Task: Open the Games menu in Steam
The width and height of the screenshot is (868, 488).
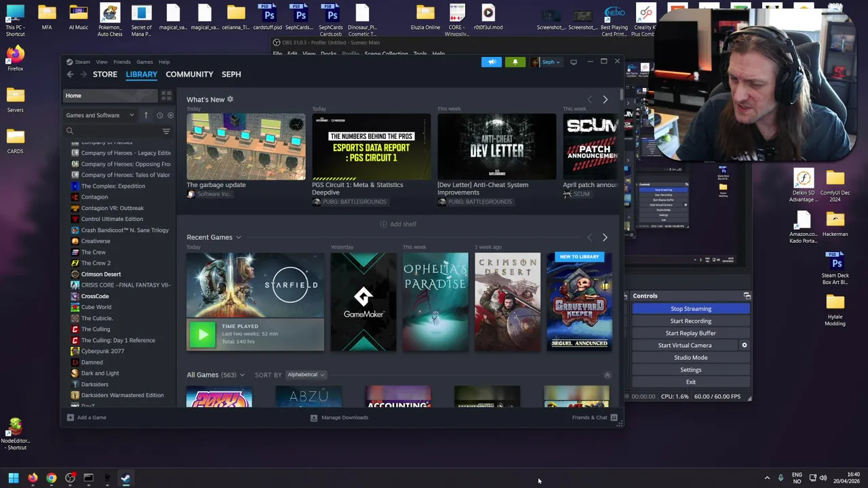Action: (144, 62)
